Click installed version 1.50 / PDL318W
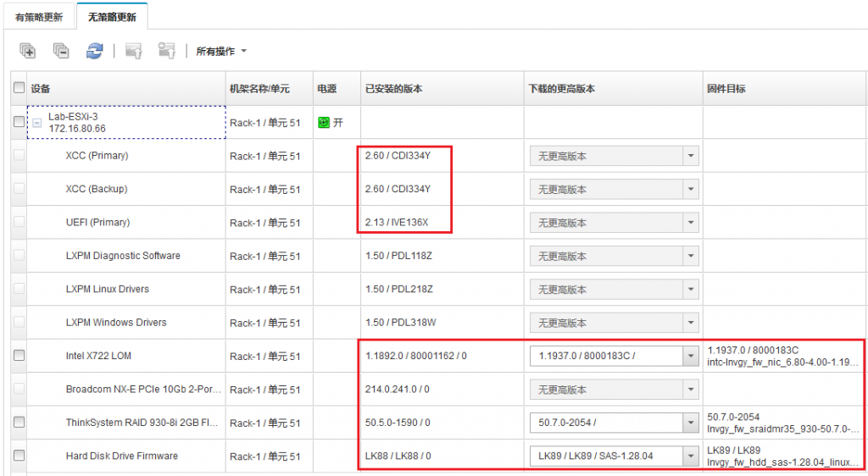868x476 pixels. (400, 323)
